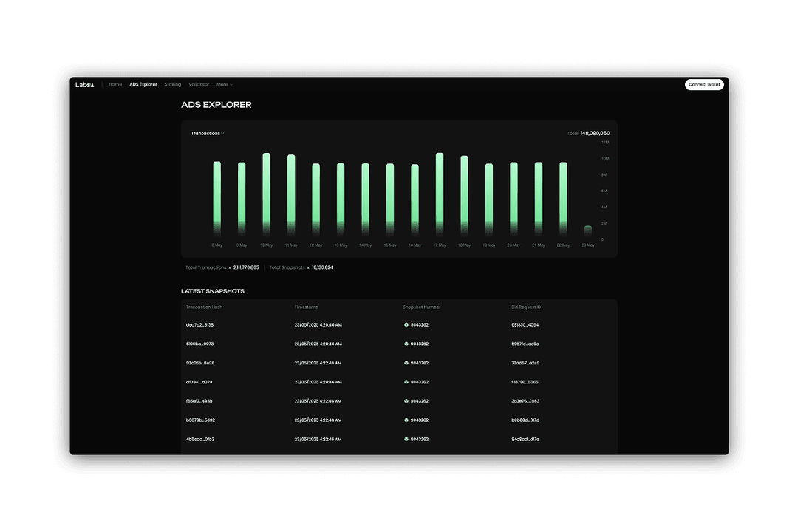798x532 pixels.
Task: Open transaction hash 93c26e..8a26
Action: [200, 363]
